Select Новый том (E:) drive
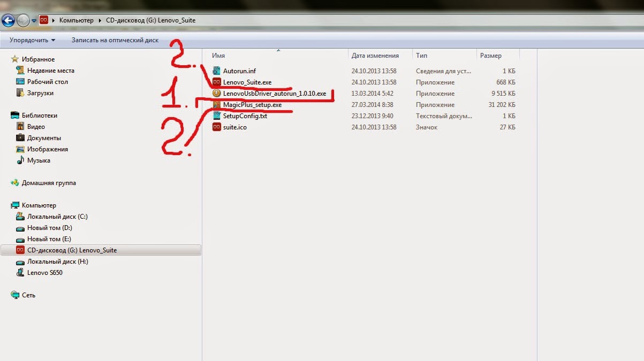 click(49, 239)
